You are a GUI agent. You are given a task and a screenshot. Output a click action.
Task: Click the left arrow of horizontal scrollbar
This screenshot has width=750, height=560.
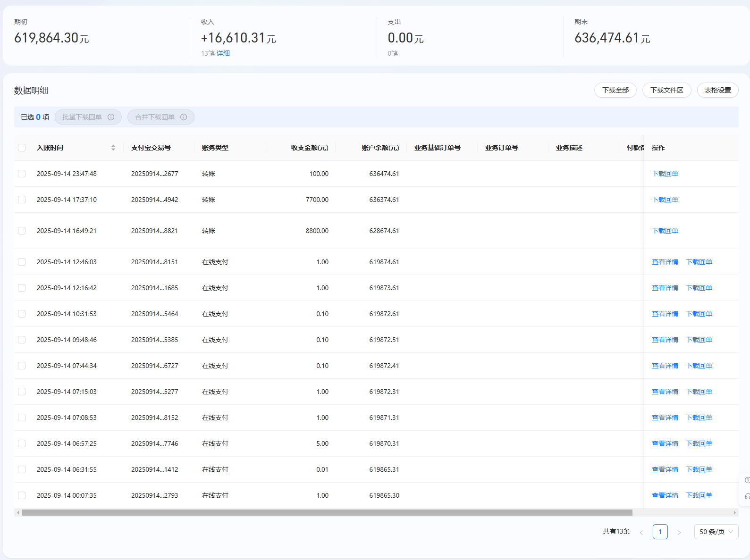coord(18,512)
